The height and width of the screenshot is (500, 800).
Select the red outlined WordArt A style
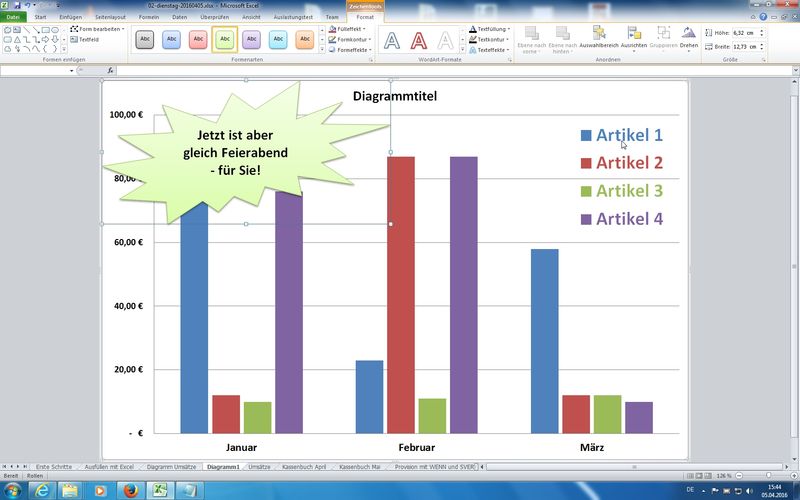(418, 40)
